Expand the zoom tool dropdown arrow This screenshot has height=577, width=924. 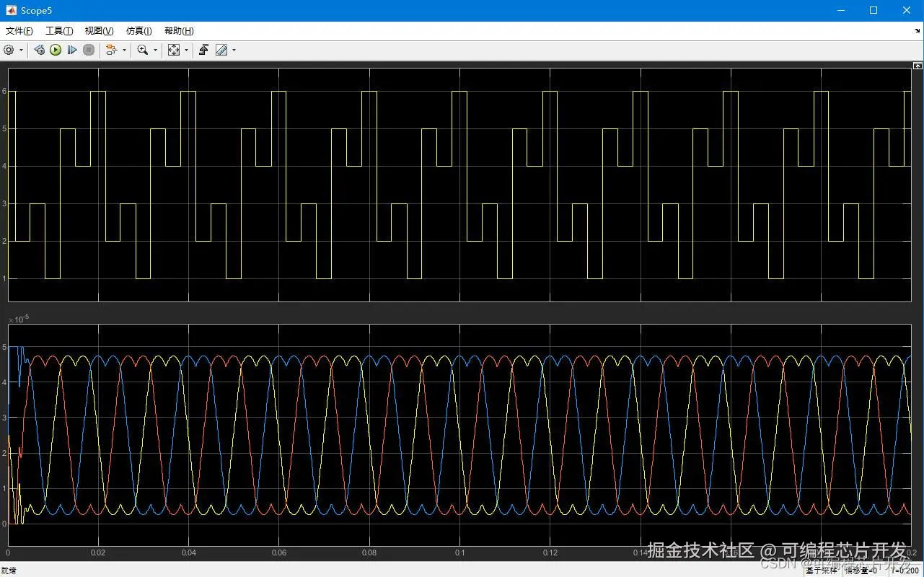pos(155,50)
